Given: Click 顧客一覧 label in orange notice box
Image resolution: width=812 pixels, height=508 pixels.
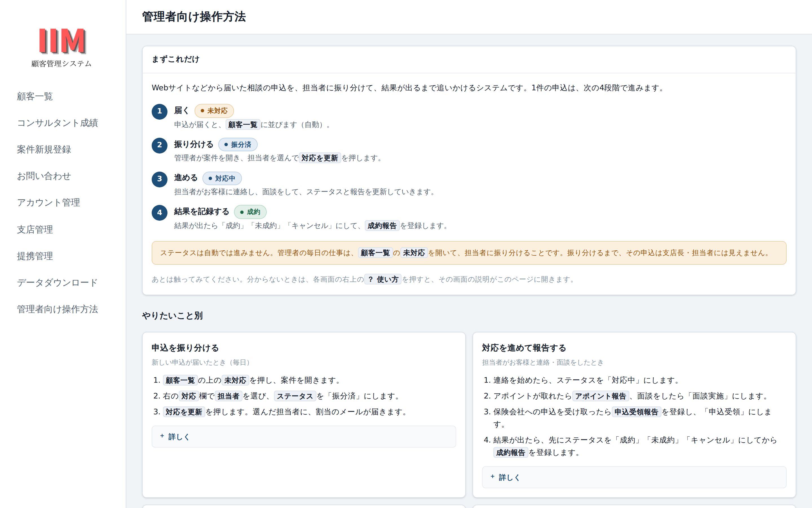Looking at the screenshot, I should (376, 253).
